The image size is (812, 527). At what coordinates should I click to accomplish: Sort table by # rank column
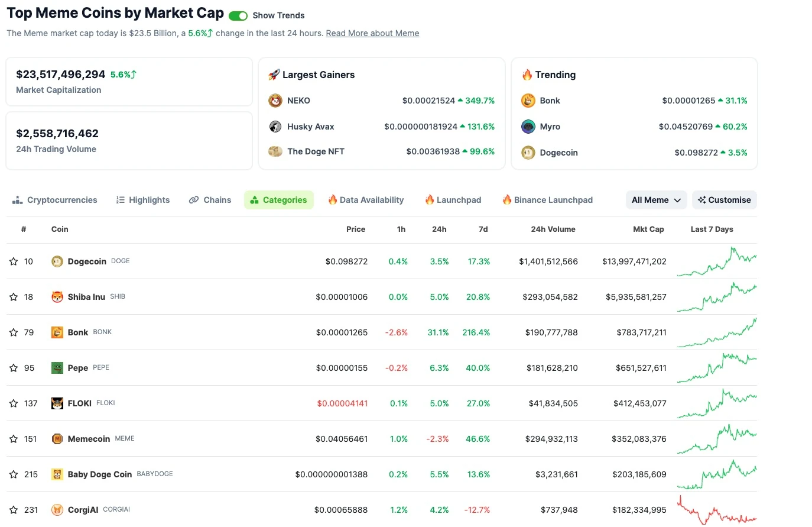(24, 229)
